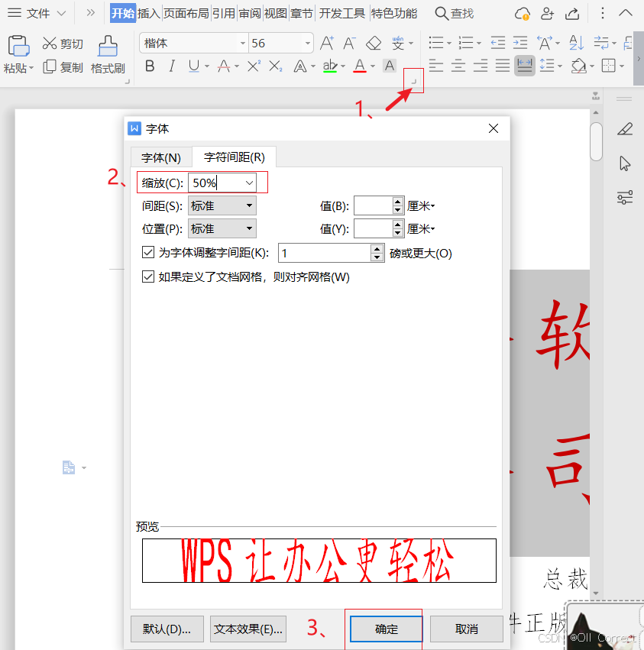Click the paragraph shading fill bucket
The image size is (644, 650).
[578, 66]
